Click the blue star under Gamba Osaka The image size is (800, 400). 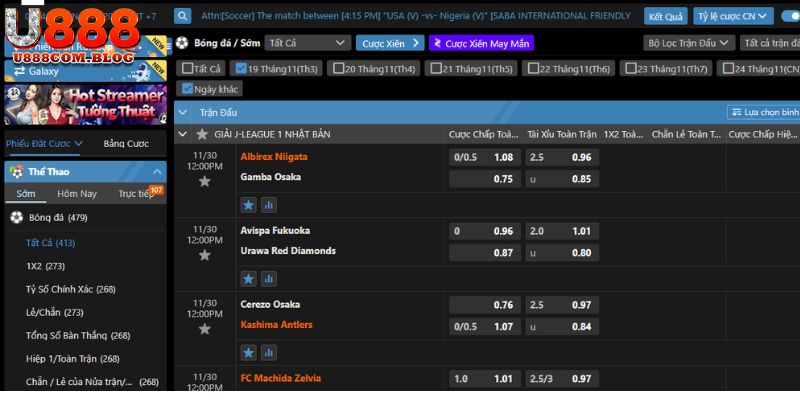click(x=248, y=205)
